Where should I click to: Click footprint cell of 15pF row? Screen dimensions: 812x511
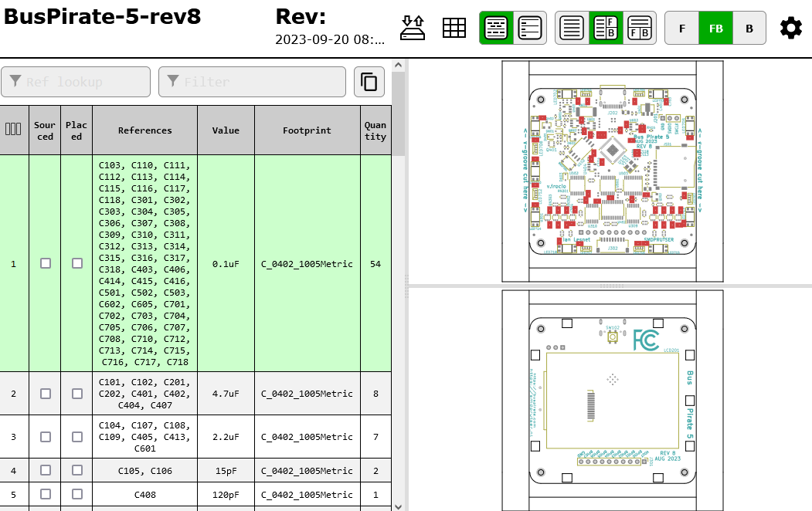(307, 471)
